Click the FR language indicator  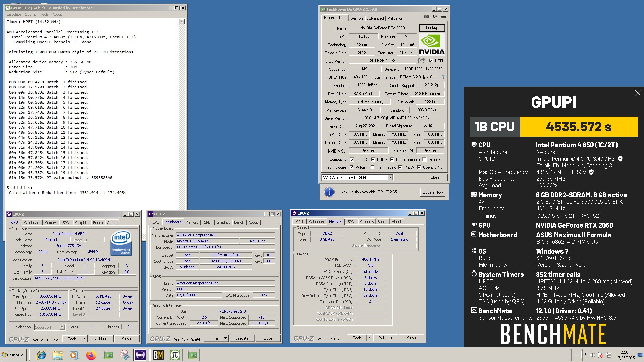pyautogui.click(x=577, y=354)
